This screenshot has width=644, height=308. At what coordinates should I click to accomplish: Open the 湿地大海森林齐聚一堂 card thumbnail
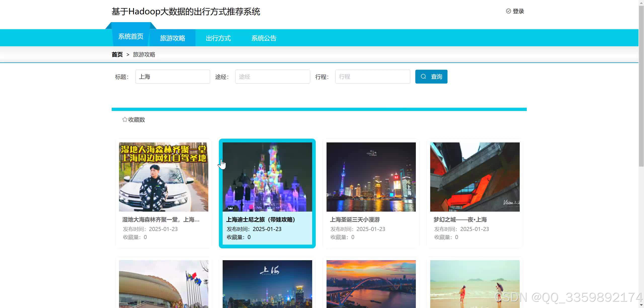click(164, 177)
